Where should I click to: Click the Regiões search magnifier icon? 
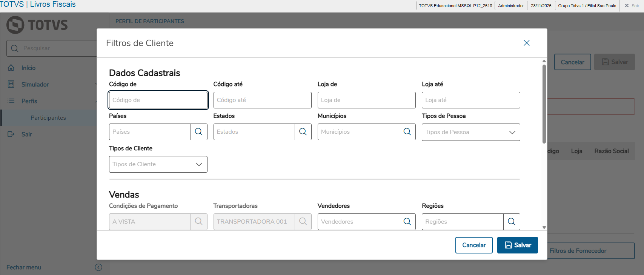512,222
